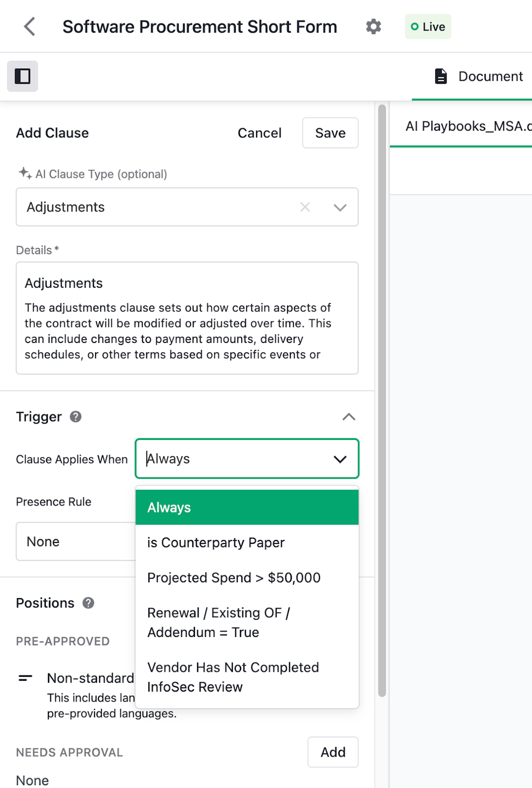532x788 pixels.
Task: Go back using the left arrow icon
Action: [30, 26]
